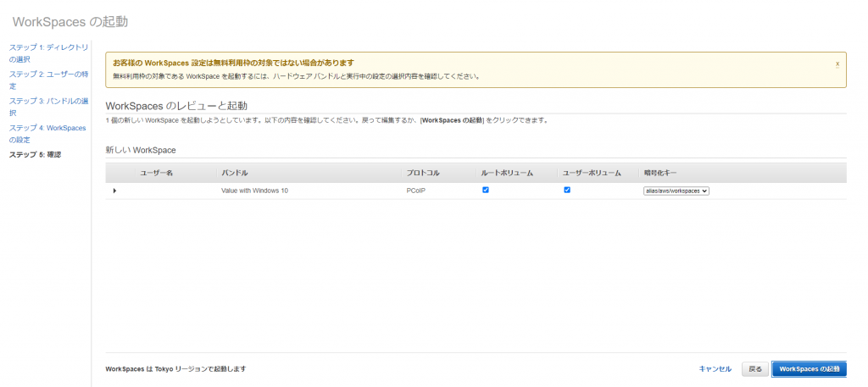868x387 pixels.
Task: Click the バンドル column header
Action: coord(234,173)
